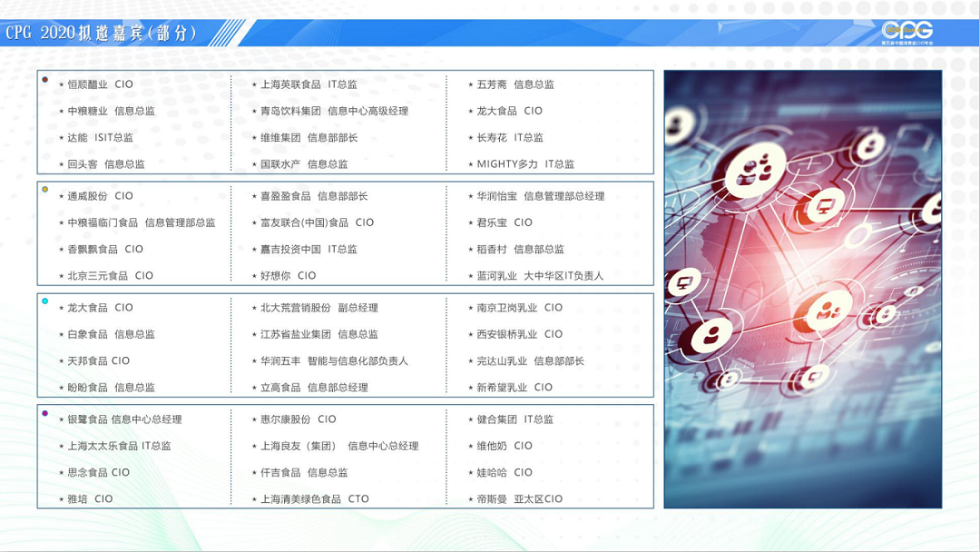
Task: Click the red dot marking the first guest box
Action: click(x=45, y=79)
